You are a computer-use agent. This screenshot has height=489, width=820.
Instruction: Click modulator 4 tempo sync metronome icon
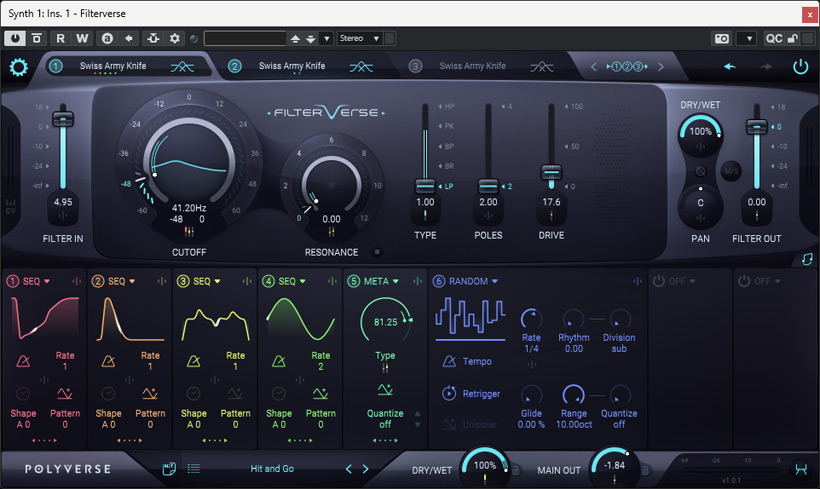coord(279,361)
